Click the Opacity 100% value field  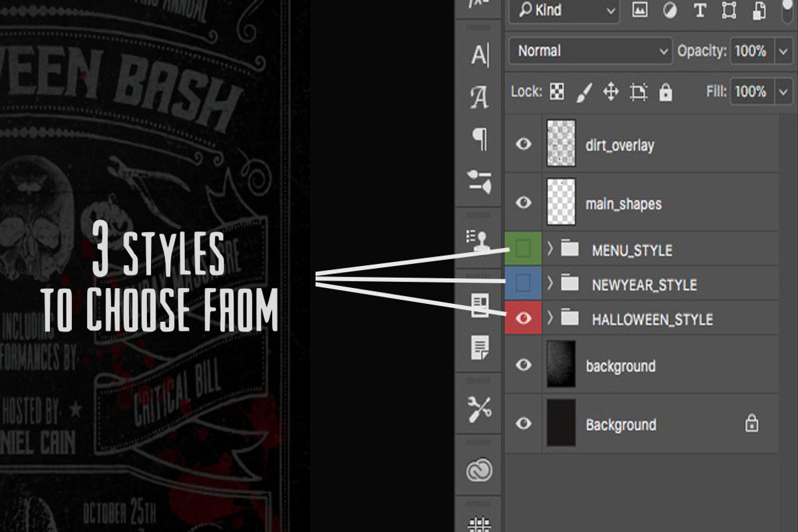[x=751, y=51]
